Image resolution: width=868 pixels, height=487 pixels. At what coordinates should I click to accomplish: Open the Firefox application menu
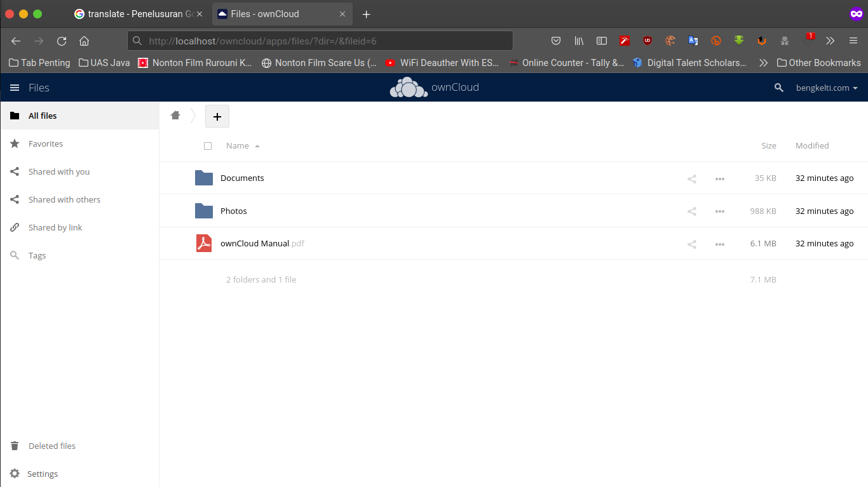(853, 41)
